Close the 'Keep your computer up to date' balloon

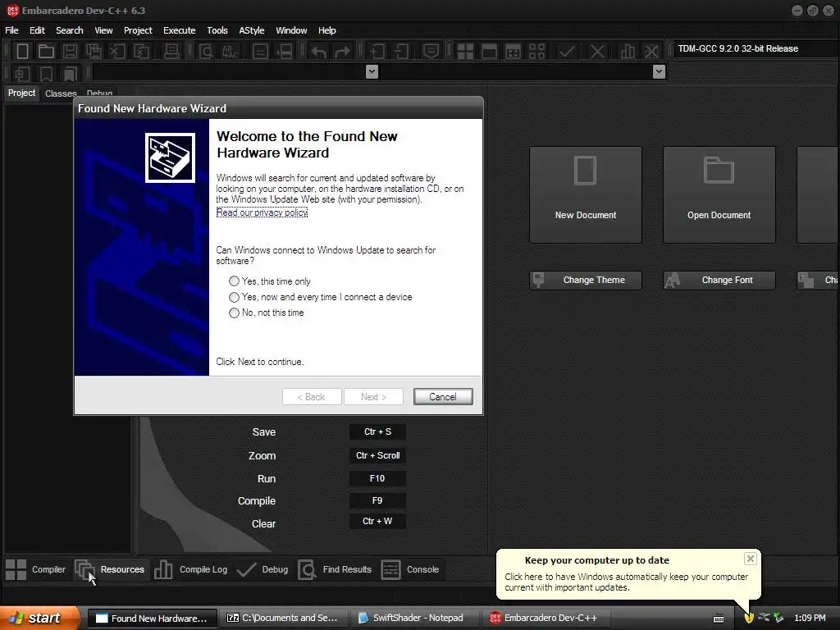[750, 559]
